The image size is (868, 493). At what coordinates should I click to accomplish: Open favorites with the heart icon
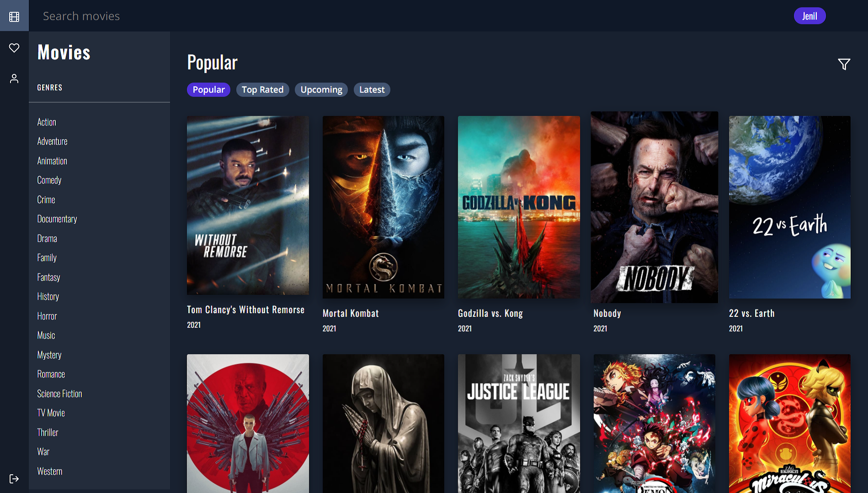(x=14, y=48)
